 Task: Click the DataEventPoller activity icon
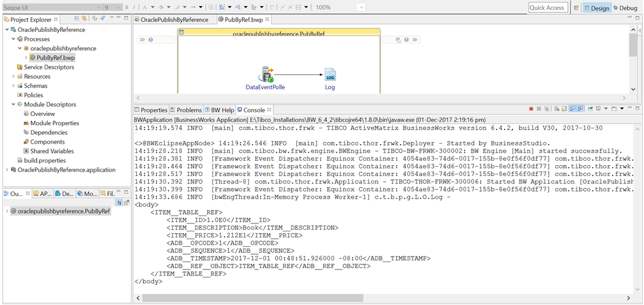click(266, 75)
